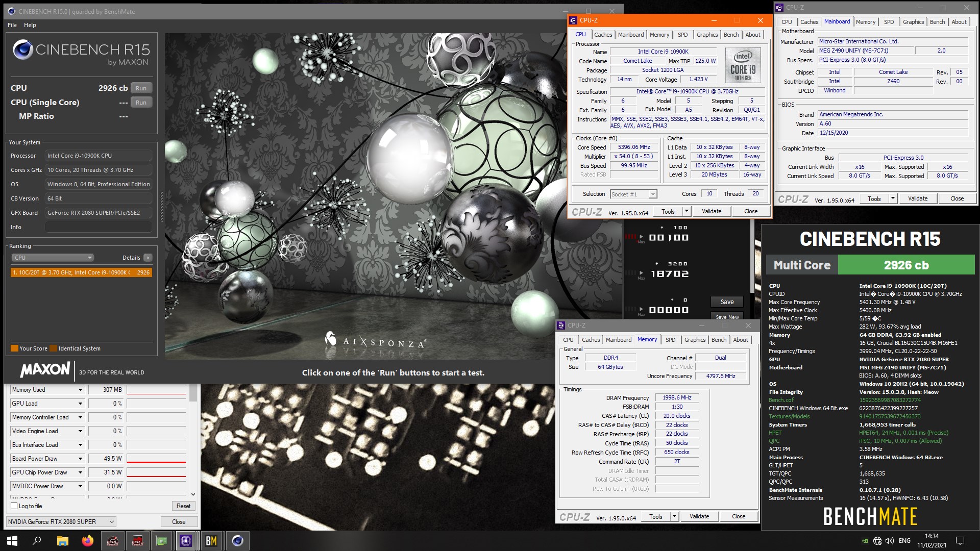Viewport: 980px width, 551px height.
Task: Click the Max arrow beside 00100
Action: coord(641,237)
